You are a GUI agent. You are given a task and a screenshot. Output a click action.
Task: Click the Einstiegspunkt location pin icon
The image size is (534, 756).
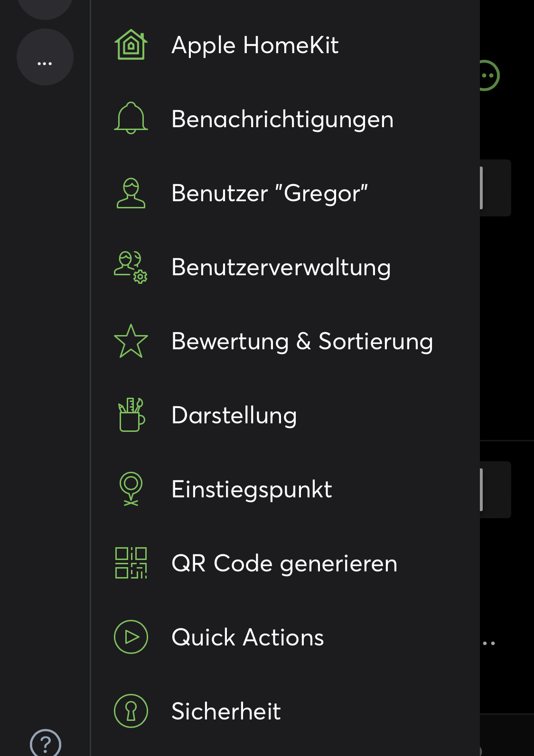point(131,489)
